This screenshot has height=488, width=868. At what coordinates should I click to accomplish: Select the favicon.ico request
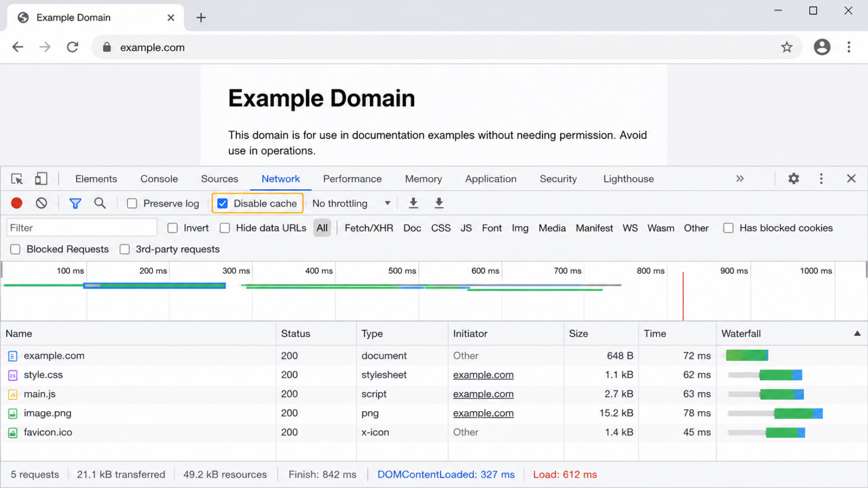pyautogui.click(x=434, y=433)
